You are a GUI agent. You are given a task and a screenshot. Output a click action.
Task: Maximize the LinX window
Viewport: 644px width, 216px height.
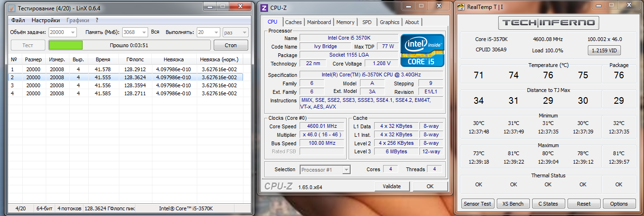[x=223, y=6]
